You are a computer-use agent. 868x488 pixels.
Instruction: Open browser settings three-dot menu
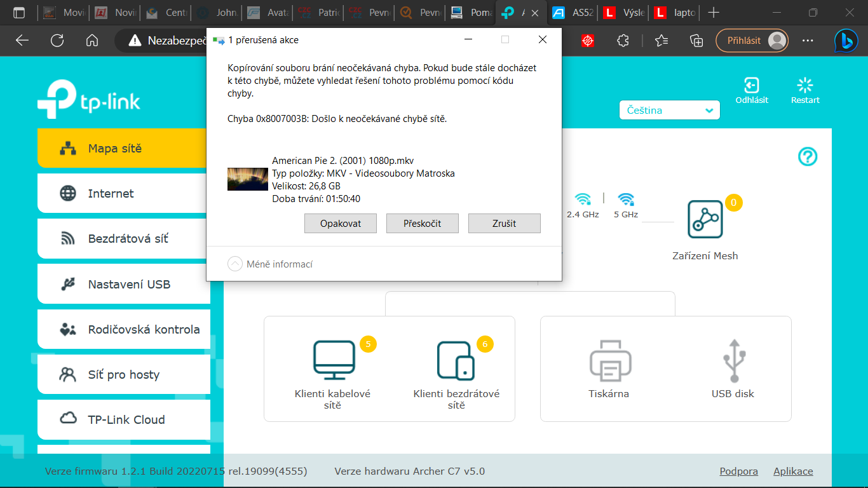click(x=808, y=41)
